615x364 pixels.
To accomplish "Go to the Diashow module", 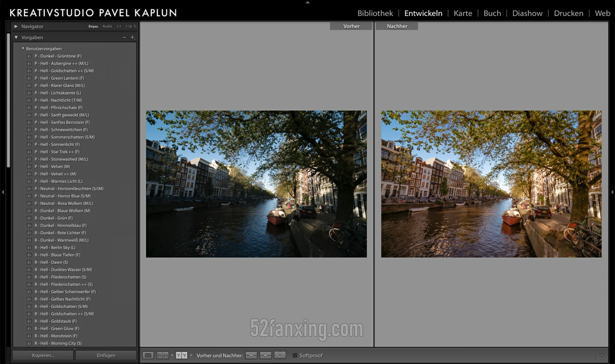I will (x=528, y=13).
